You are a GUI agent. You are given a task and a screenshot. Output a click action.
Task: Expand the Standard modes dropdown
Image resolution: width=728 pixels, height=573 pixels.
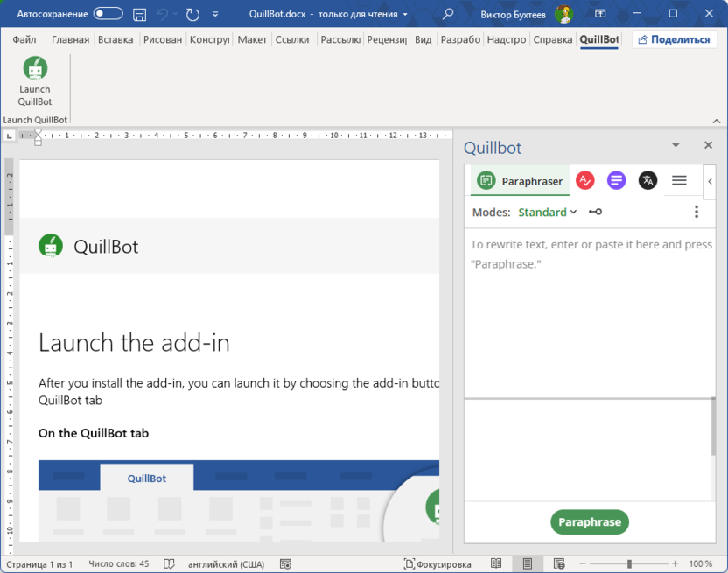click(548, 212)
